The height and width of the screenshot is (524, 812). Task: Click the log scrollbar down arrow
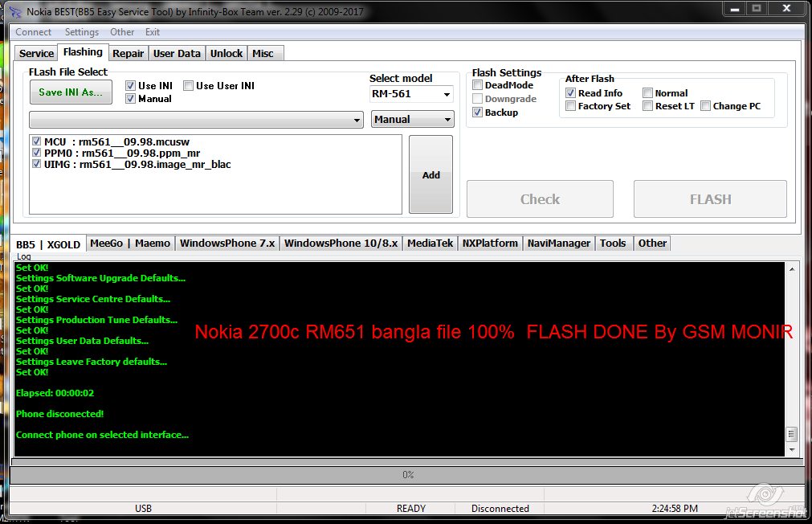(792, 450)
